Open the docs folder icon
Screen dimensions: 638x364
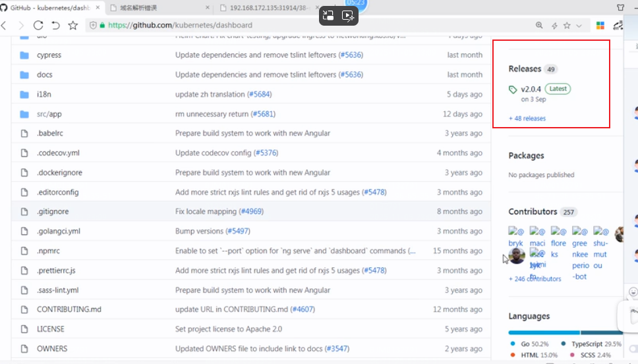point(24,75)
